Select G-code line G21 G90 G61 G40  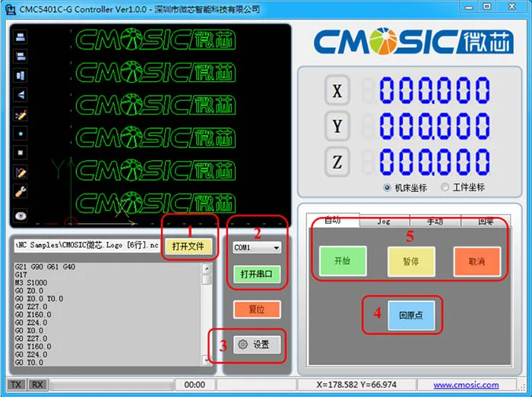[45, 267]
